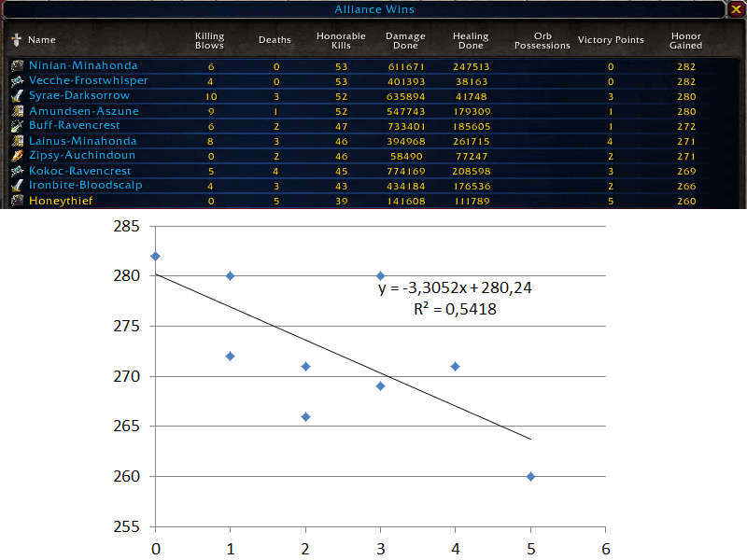The height and width of the screenshot is (560, 747).
Task: Click the R² = 0,5418 label
Action: point(455,309)
